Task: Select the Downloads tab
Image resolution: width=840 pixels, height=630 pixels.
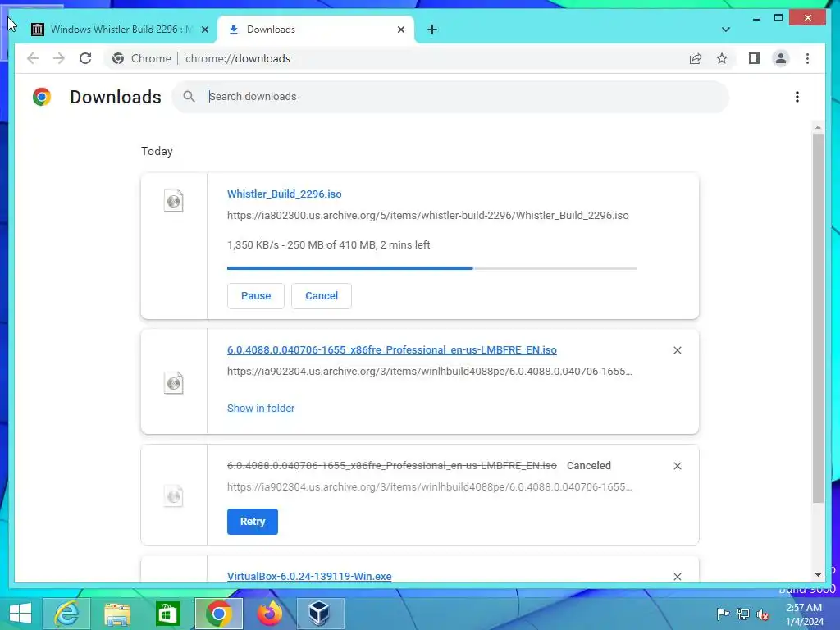Action: pos(316,30)
